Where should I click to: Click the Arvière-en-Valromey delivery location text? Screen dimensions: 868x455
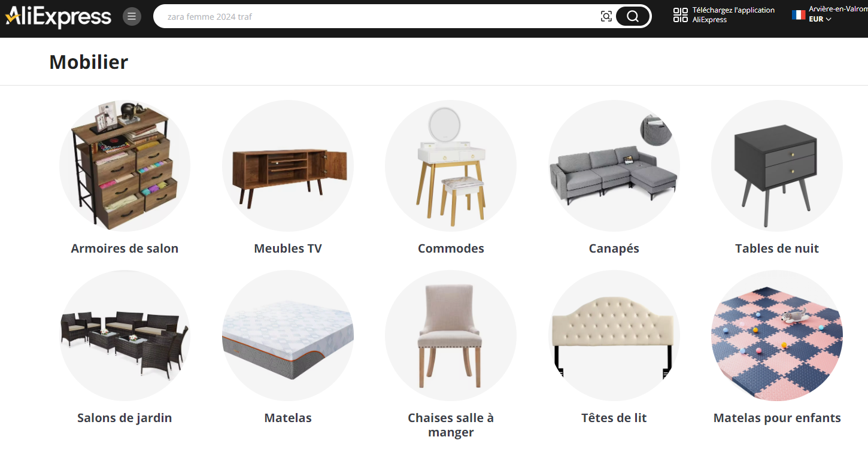pyautogui.click(x=838, y=9)
